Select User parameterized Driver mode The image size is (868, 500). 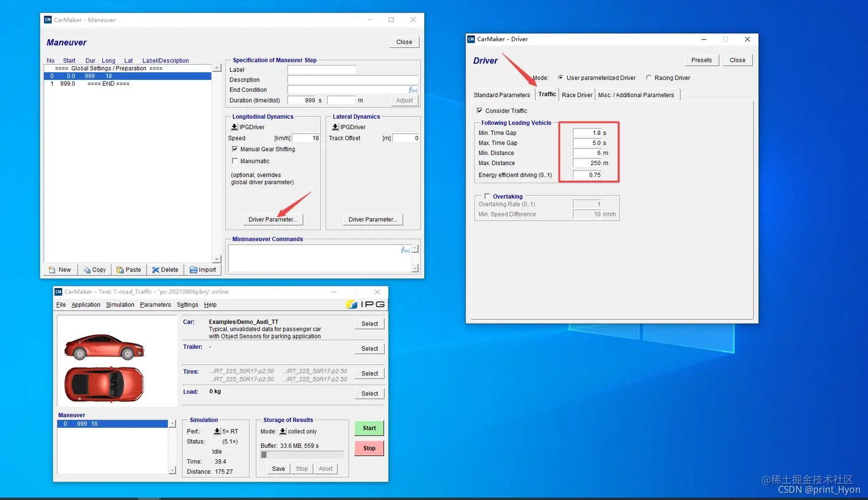point(560,77)
